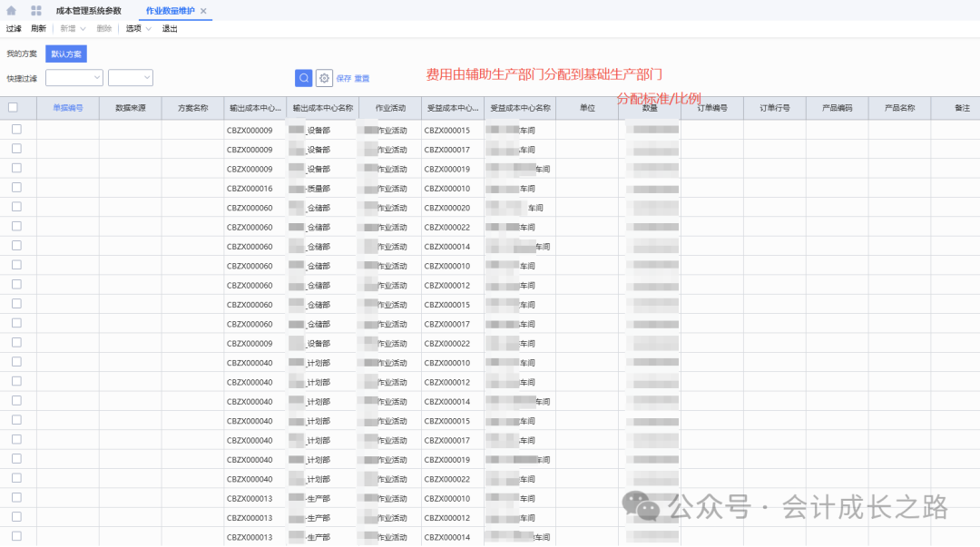Image resolution: width=980 pixels, height=547 pixels.
Task: Open filter settings gear icon
Action: (324, 78)
